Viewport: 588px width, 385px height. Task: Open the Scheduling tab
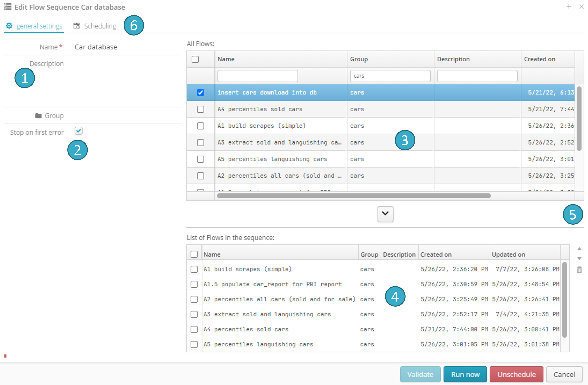tap(95, 26)
